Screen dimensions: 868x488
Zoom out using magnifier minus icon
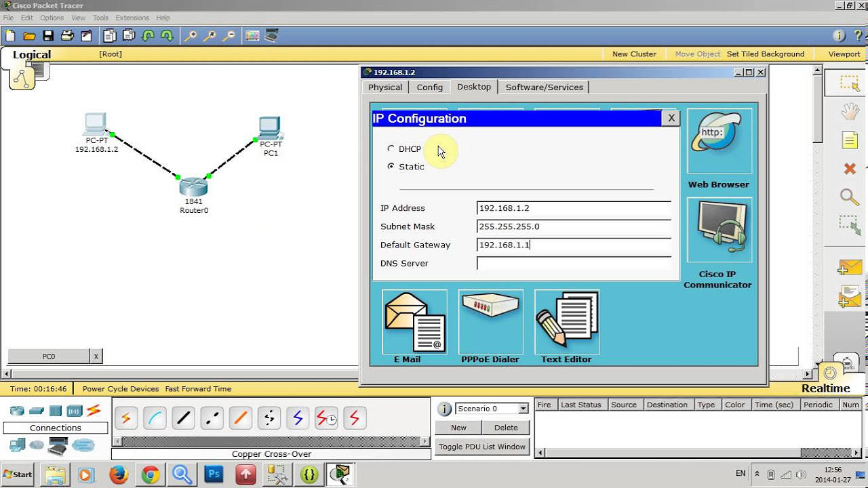coord(229,36)
